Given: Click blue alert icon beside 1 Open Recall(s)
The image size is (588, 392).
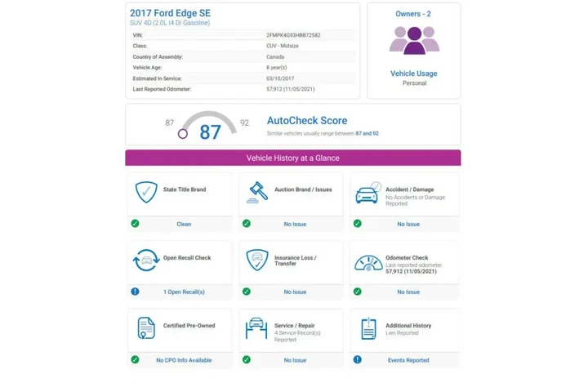Looking at the screenshot, I should [135, 292].
